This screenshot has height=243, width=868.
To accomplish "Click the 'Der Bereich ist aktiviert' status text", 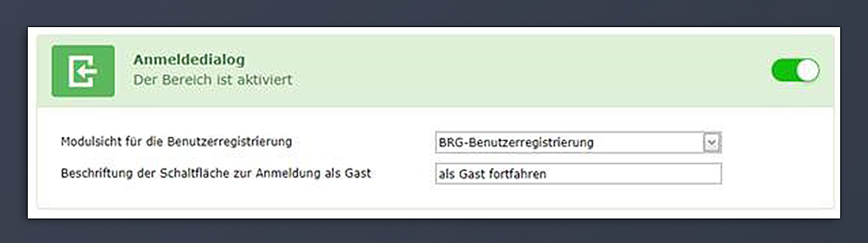I will pyautogui.click(x=212, y=81).
